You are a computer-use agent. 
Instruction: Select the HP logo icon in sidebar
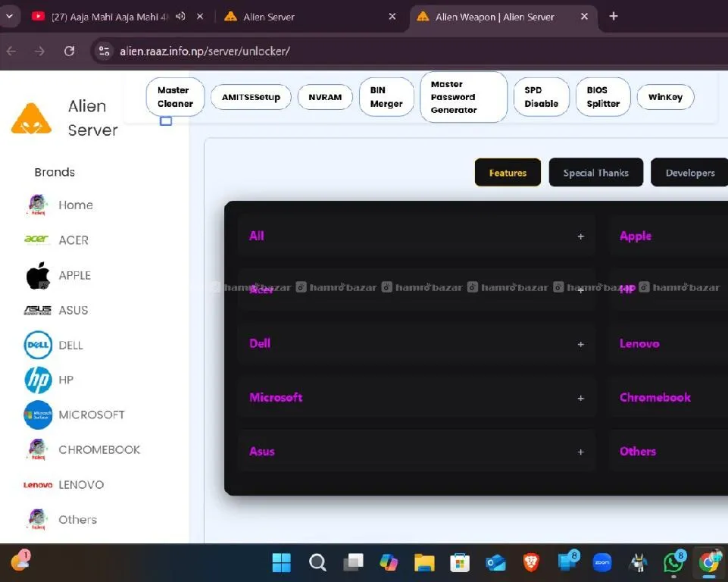(x=38, y=380)
